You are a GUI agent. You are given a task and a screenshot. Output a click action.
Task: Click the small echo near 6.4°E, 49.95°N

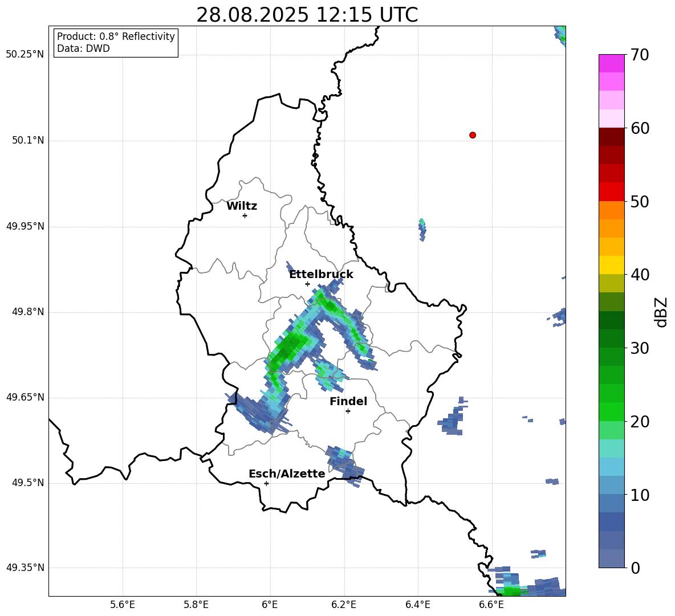pos(422,229)
